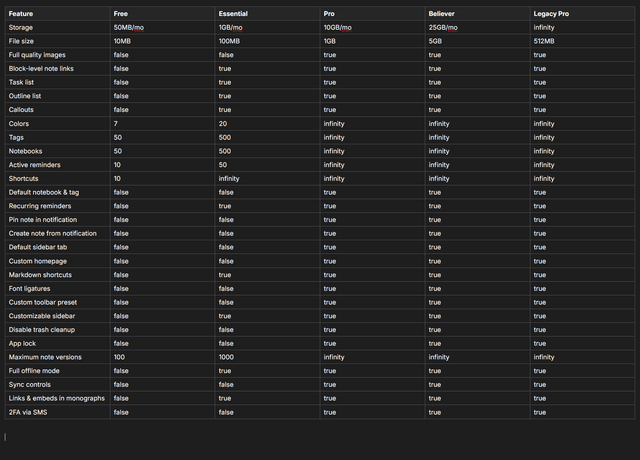Click the Pin note in notification cell
This screenshot has height=460, width=640.
[x=43, y=219]
